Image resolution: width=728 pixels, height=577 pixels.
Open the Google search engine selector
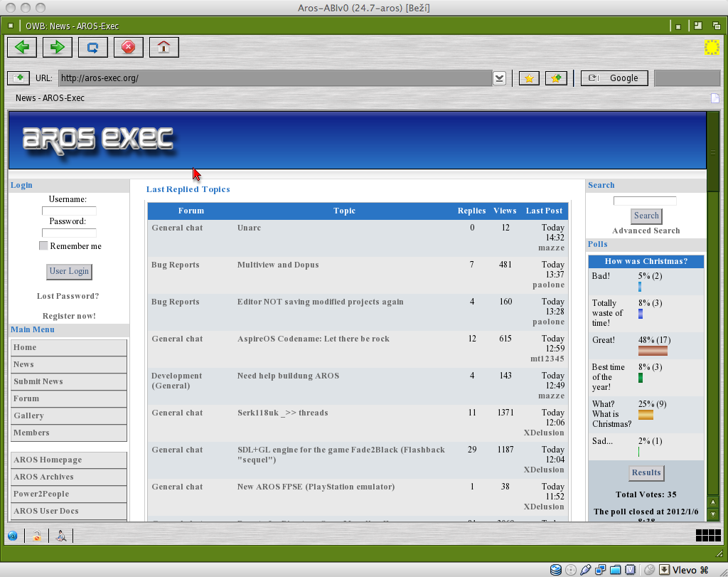click(x=614, y=78)
